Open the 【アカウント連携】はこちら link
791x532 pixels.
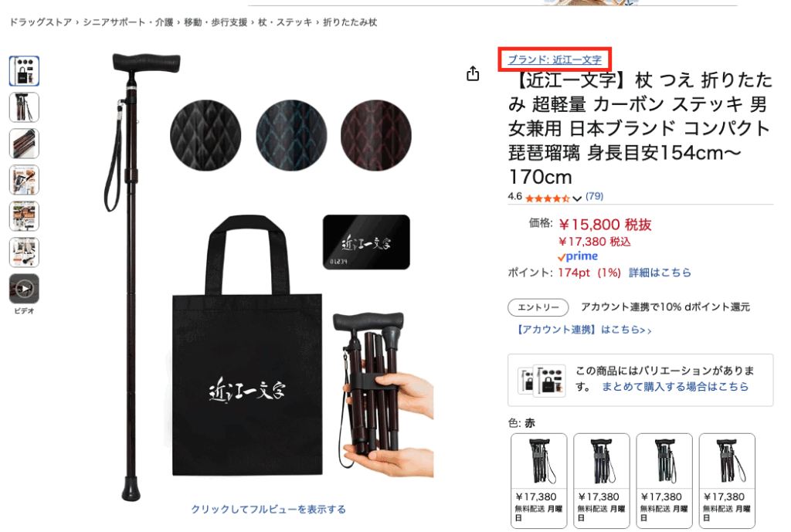point(584,330)
